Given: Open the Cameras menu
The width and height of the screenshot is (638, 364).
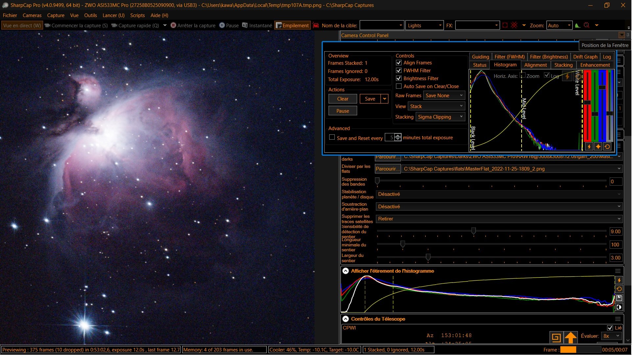Looking at the screenshot, I should tap(32, 15).
